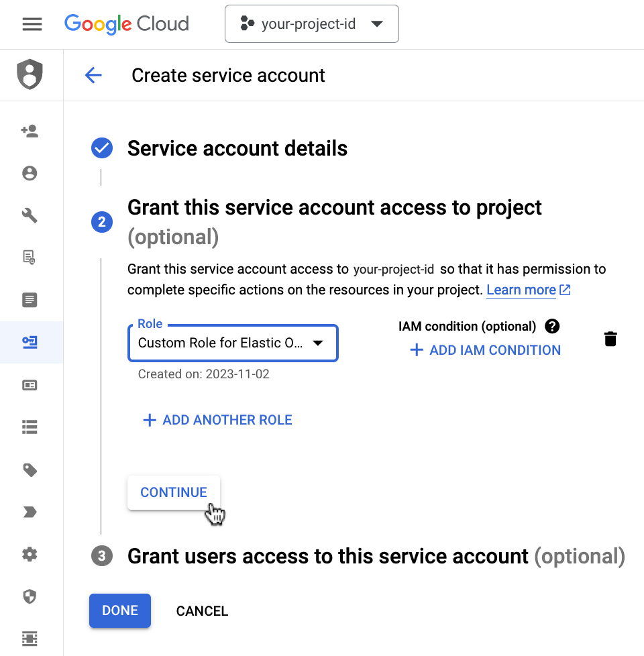
Task: Expand the Role dropdown
Action: tap(232, 343)
